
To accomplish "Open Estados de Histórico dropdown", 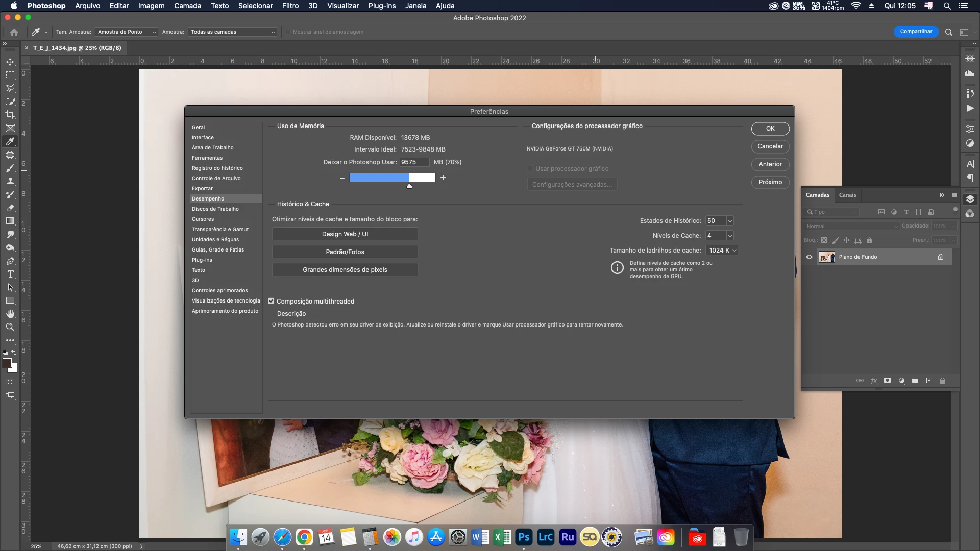I will tap(730, 221).
